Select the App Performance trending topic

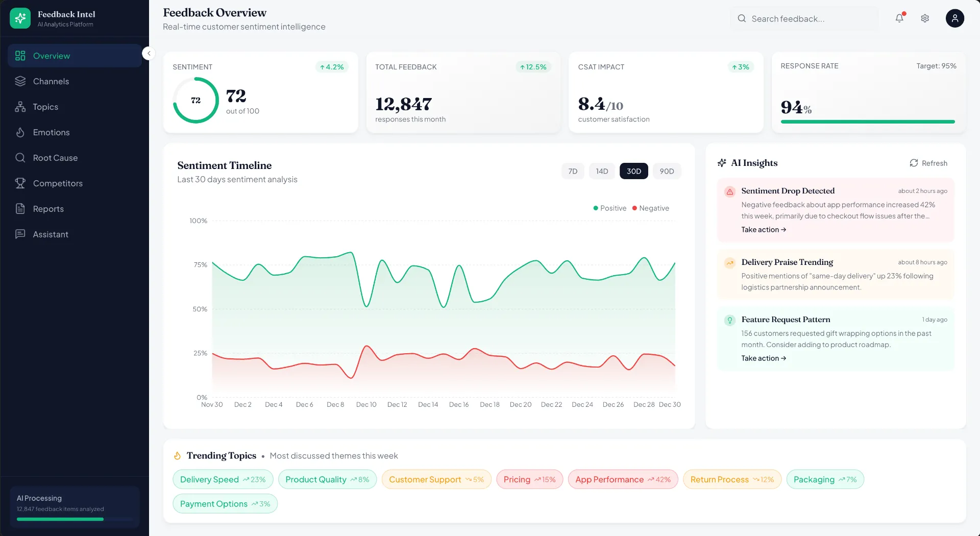coord(622,479)
